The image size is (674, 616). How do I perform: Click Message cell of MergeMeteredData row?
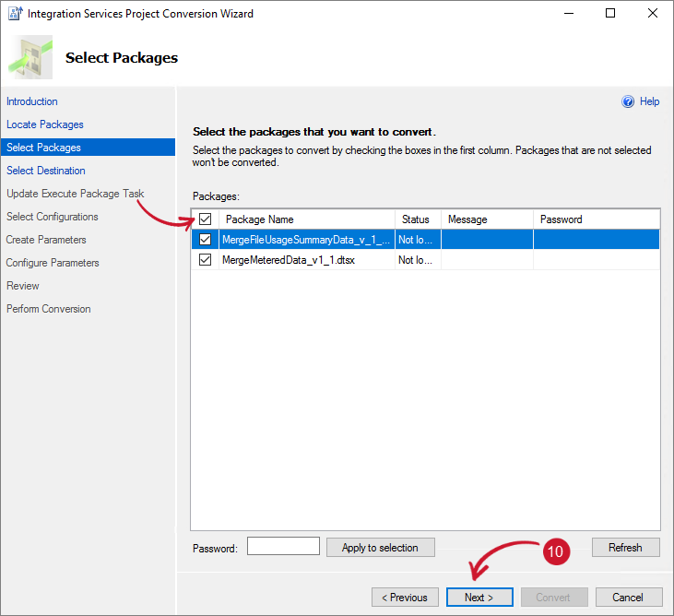tap(487, 260)
